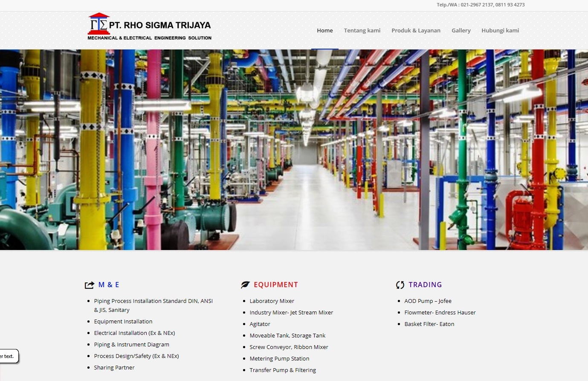The image size is (588, 381).
Task: Click the EQUIPMENT section heading
Action: (x=276, y=285)
